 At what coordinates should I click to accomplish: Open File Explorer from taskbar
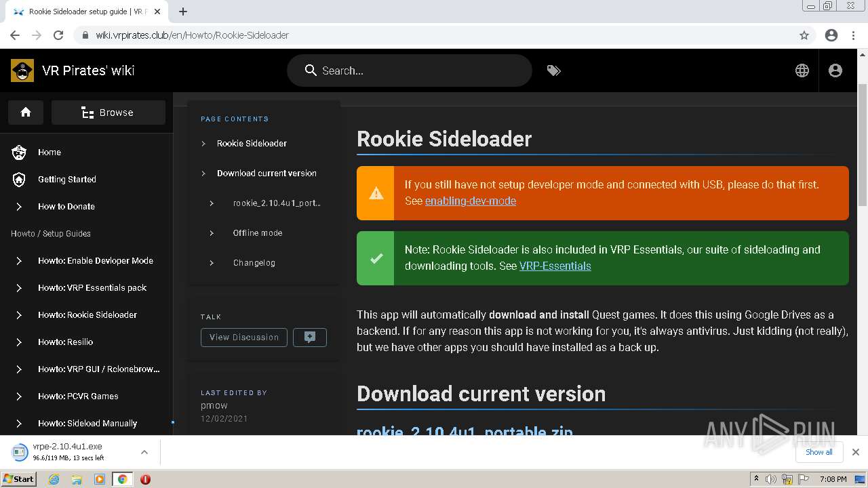coord(77,479)
